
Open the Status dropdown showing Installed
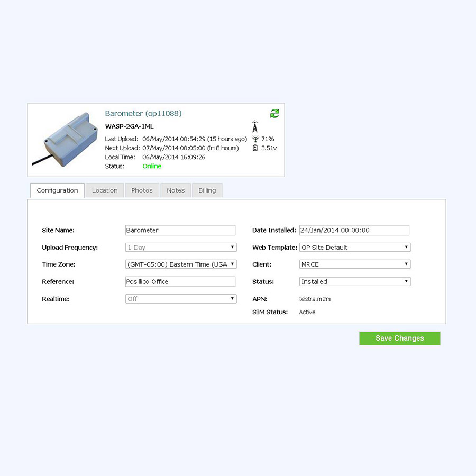coord(355,281)
